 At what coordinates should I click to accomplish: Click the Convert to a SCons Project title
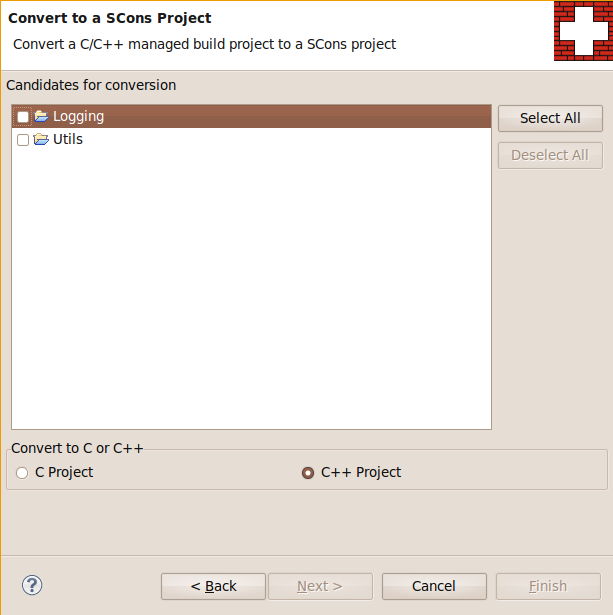[x=110, y=18]
